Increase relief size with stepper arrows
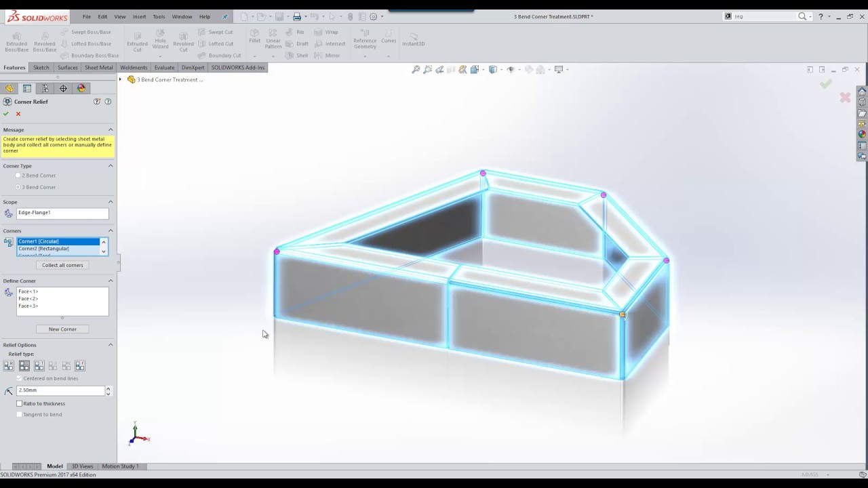Viewport: 868px width, 488px height. [108, 388]
